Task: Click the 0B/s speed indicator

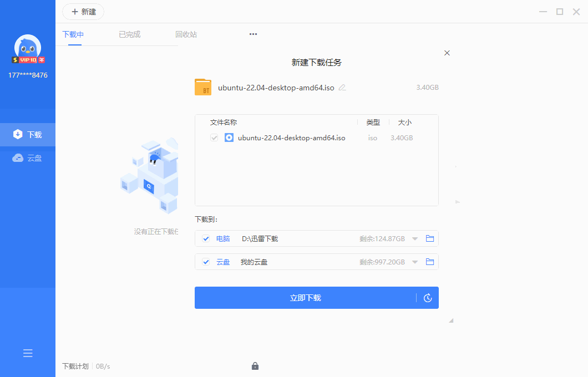Action: [x=103, y=366]
